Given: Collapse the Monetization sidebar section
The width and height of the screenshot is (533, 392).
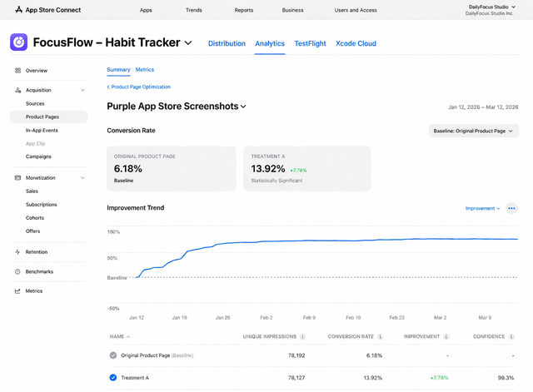Looking at the screenshot, I should [82, 177].
